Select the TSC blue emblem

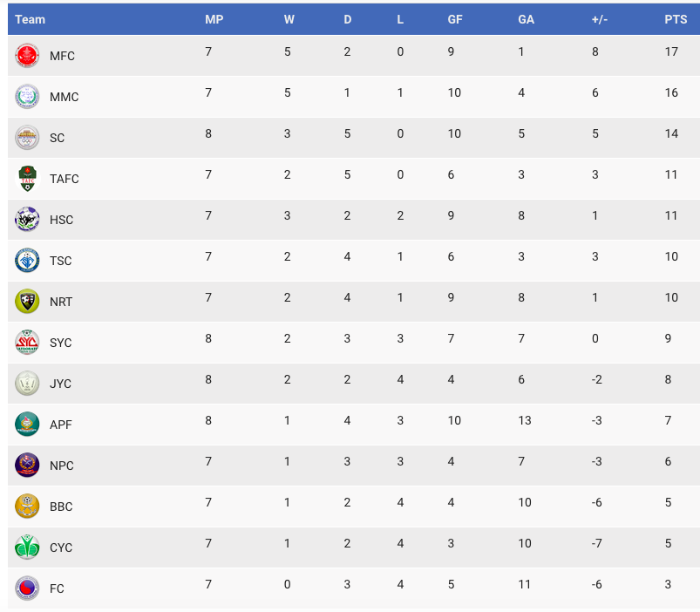pyautogui.click(x=27, y=261)
